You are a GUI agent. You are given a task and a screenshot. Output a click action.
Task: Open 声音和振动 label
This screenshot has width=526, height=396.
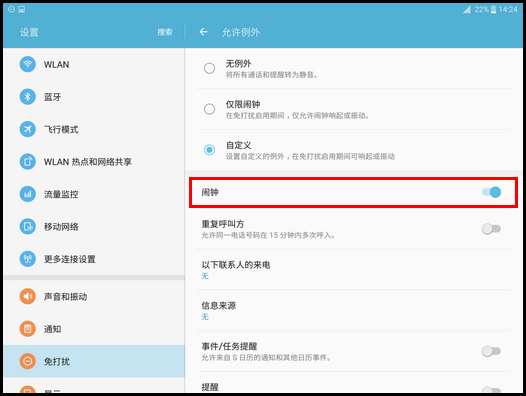tap(65, 297)
